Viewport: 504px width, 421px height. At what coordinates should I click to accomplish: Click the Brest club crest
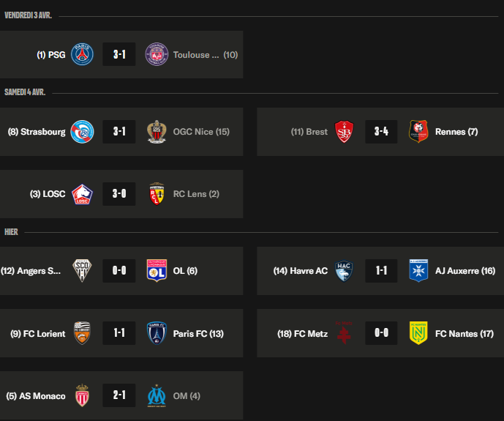(345, 132)
